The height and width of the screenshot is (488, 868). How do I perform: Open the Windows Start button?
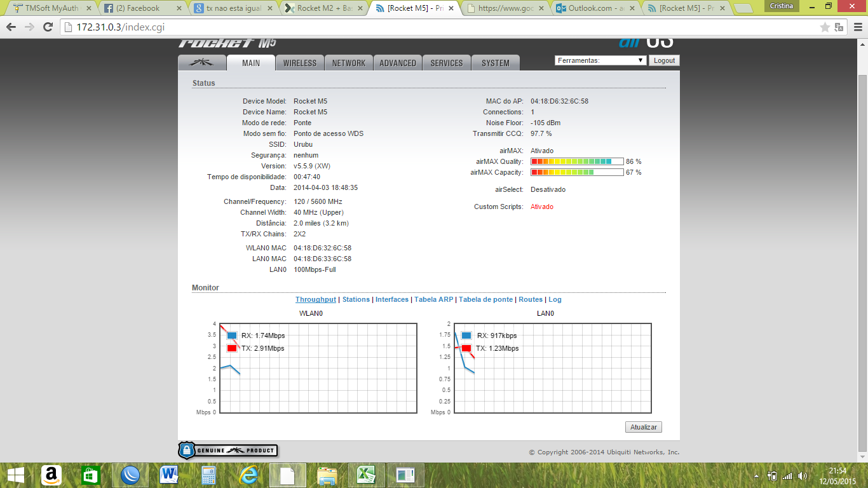click(x=15, y=475)
